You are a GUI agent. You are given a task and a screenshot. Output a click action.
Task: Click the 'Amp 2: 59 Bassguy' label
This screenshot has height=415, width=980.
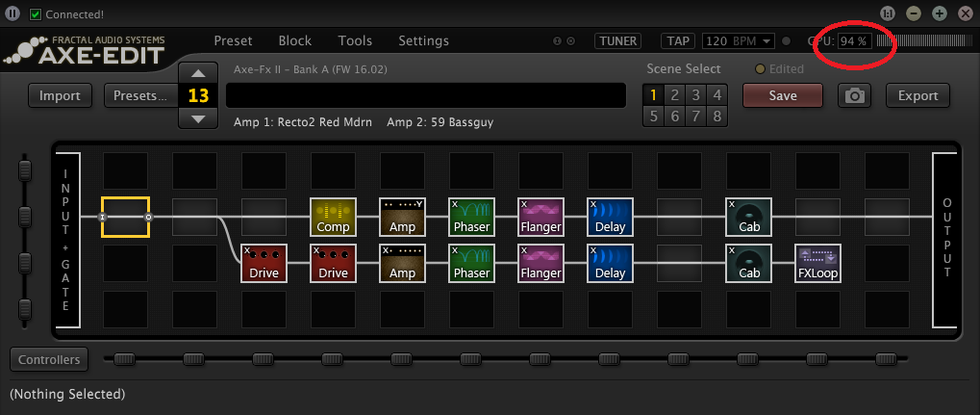(x=440, y=122)
